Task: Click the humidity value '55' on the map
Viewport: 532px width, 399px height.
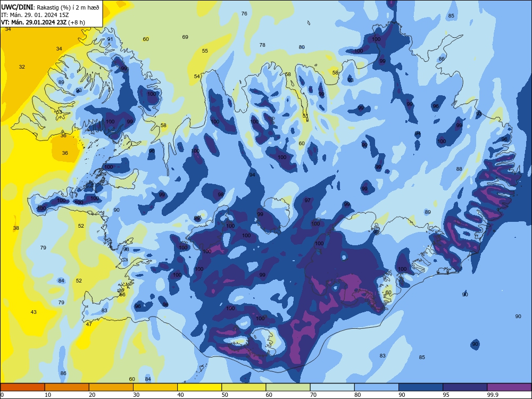Action: point(205,51)
